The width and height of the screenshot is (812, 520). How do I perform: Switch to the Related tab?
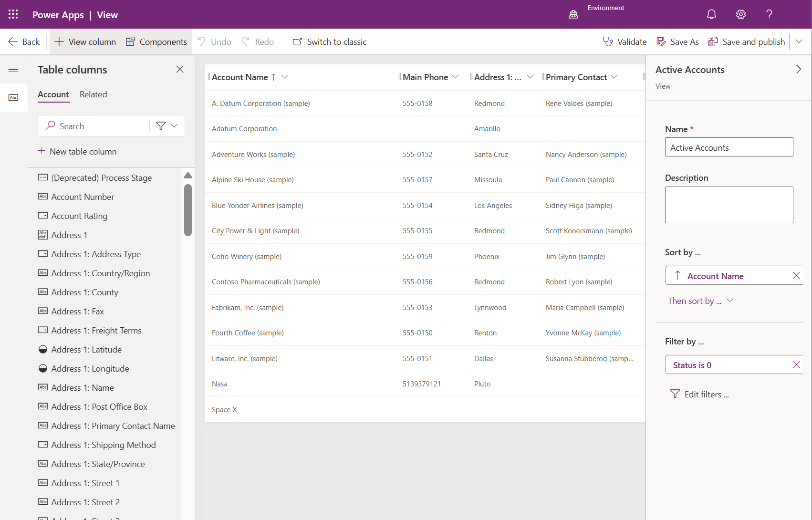point(93,94)
